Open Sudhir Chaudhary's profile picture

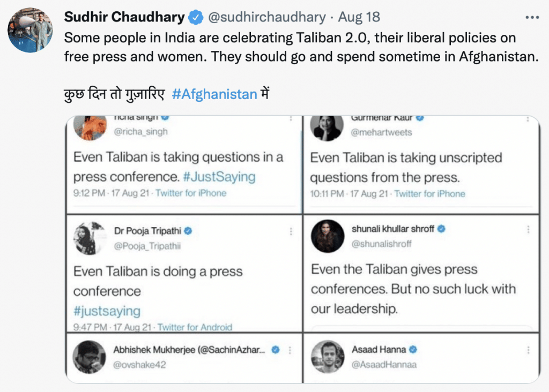click(x=30, y=30)
